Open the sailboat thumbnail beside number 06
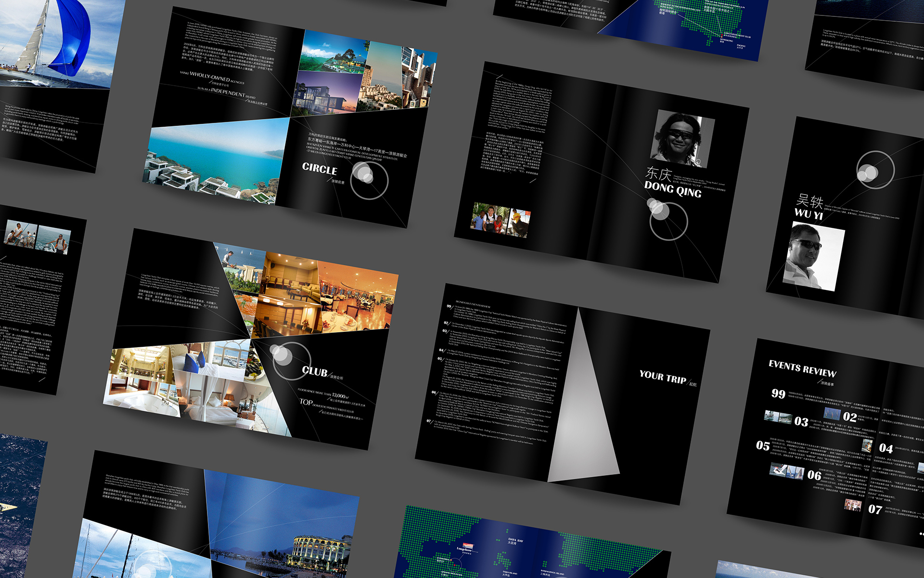924x578 pixels. [786, 471]
